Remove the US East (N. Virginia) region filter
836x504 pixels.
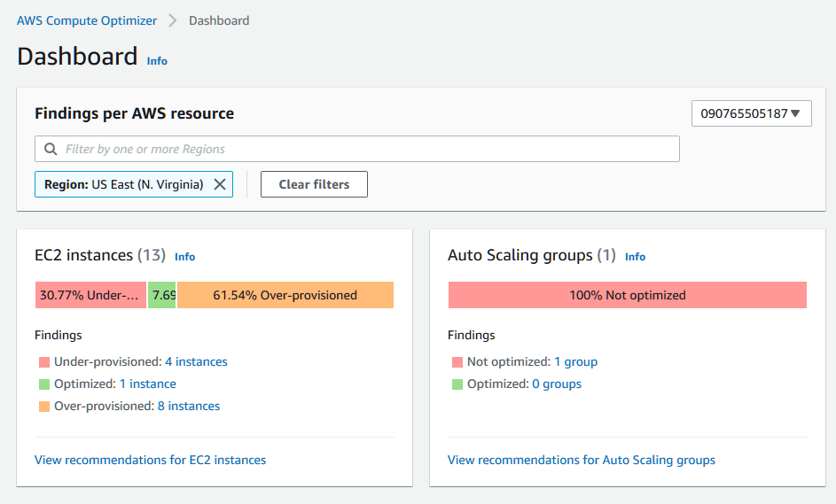(x=220, y=184)
